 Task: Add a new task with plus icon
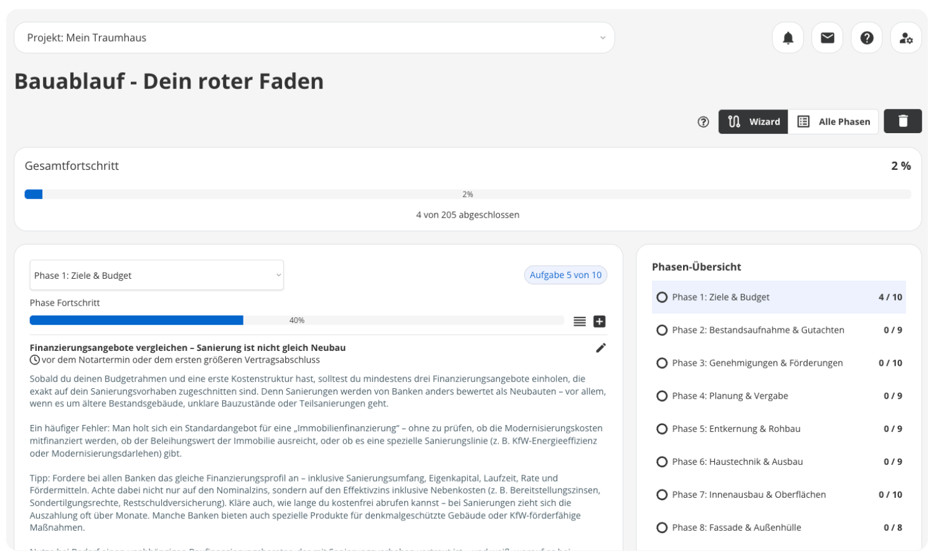(599, 322)
